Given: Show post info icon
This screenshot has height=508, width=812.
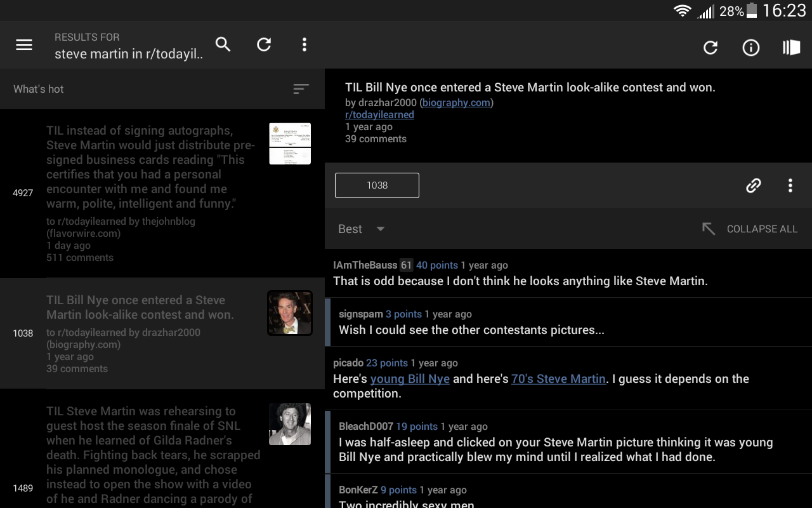Looking at the screenshot, I should (x=751, y=48).
